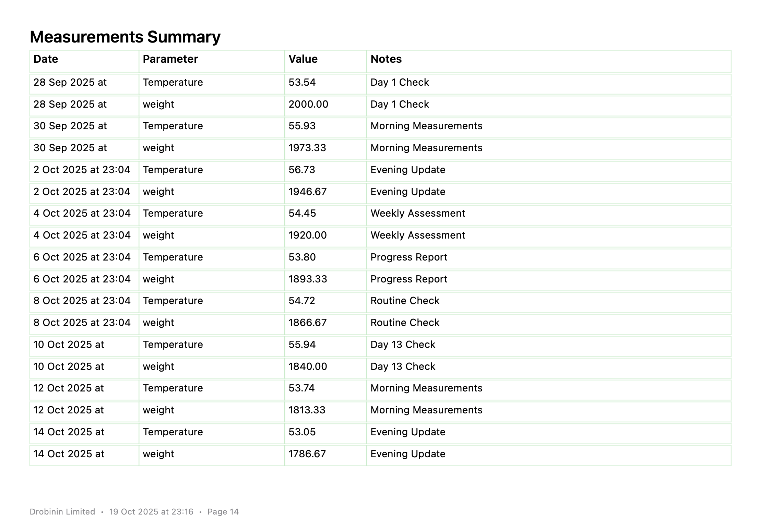Click the 1973.33 weight value
This screenshot has height=532, width=758.
(x=307, y=148)
